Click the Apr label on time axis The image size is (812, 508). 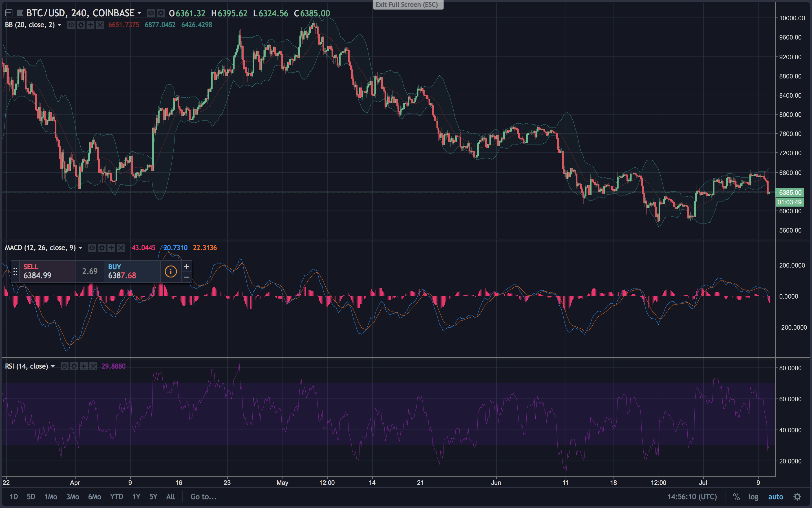[75, 483]
